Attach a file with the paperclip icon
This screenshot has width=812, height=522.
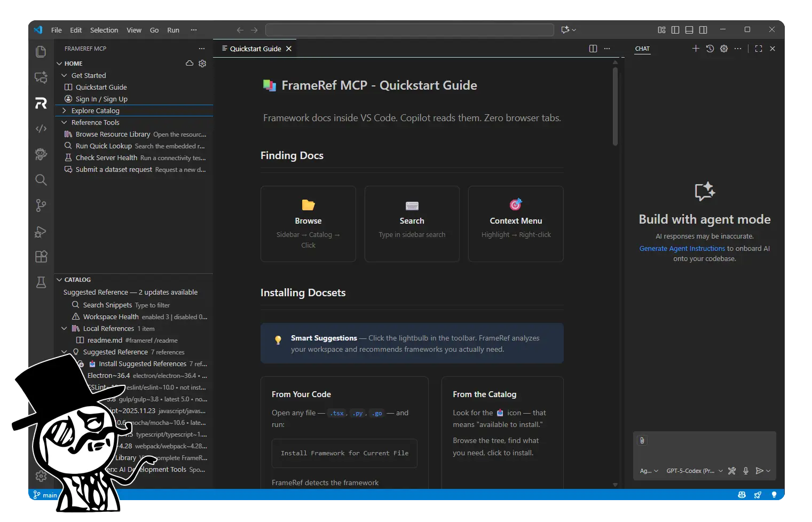coord(642,440)
